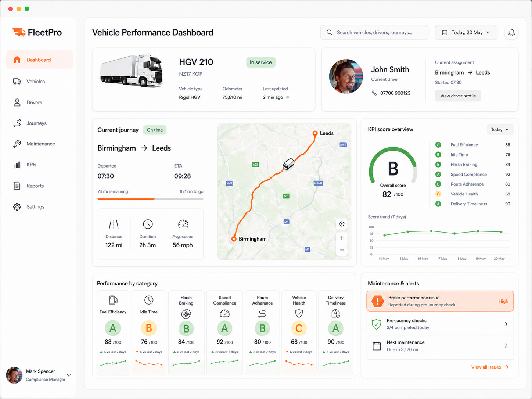Click the In service status badge
The image size is (532, 399).
tap(260, 62)
